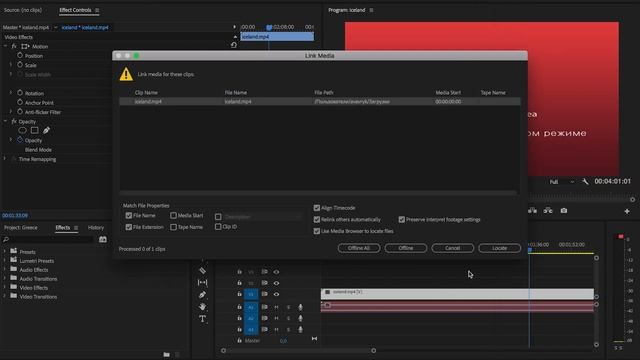Expand the Audio Effects folder
This screenshot has height=360, width=640.
[x=5, y=270]
